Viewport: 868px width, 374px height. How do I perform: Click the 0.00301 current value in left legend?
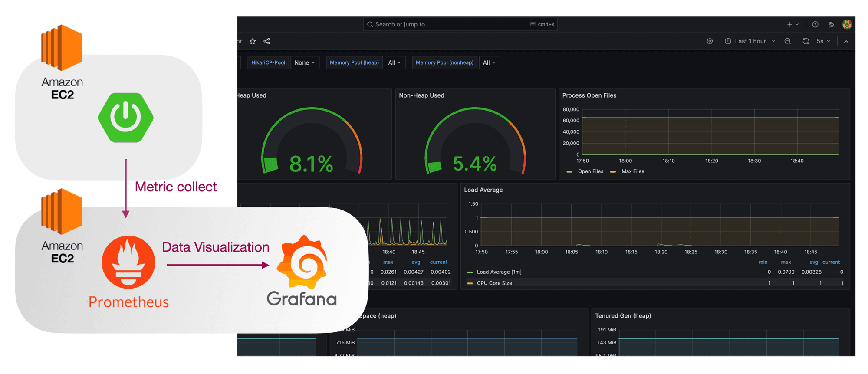click(x=441, y=283)
